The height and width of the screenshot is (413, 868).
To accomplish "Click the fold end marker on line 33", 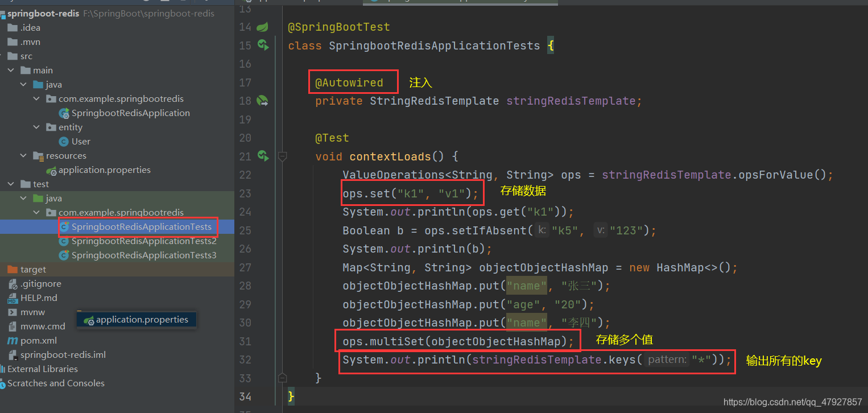I will pyautogui.click(x=283, y=377).
